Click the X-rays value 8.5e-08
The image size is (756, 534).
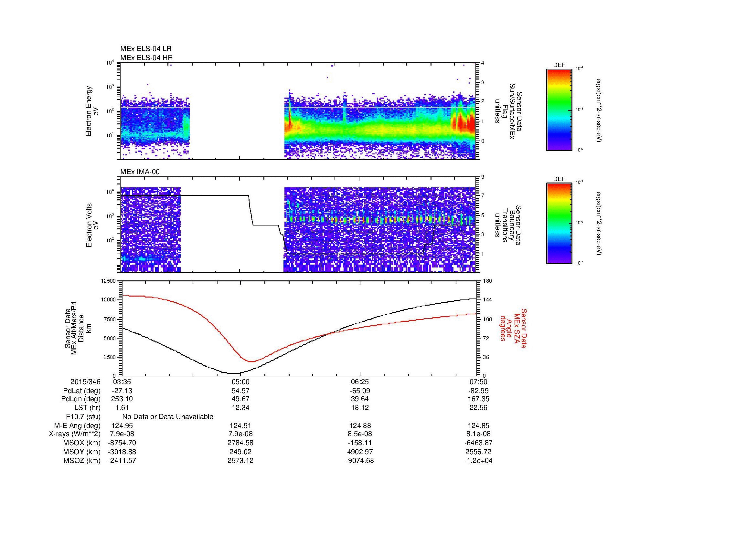(360, 434)
